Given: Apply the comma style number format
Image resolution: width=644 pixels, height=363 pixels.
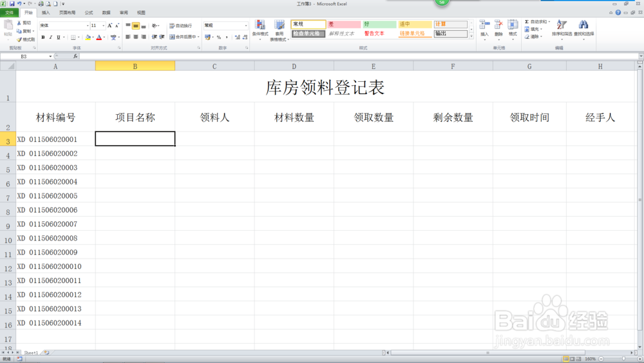Looking at the screenshot, I should pyautogui.click(x=227, y=37).
